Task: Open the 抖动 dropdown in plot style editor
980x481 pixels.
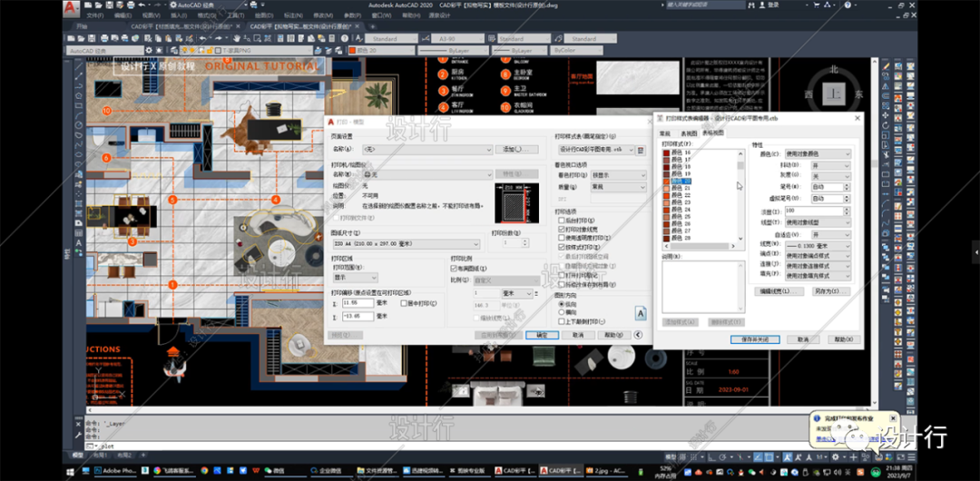Action: pyautogui.click(x=830, y=166)
